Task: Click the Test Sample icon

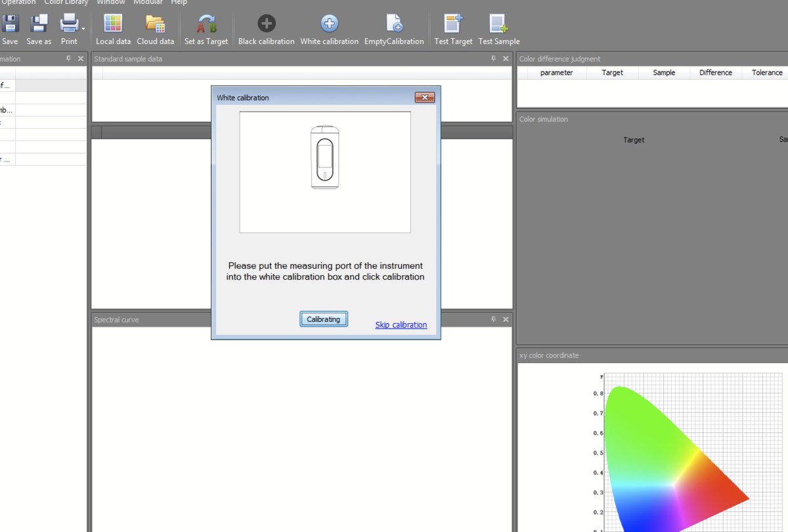Action: pos(498,25)
